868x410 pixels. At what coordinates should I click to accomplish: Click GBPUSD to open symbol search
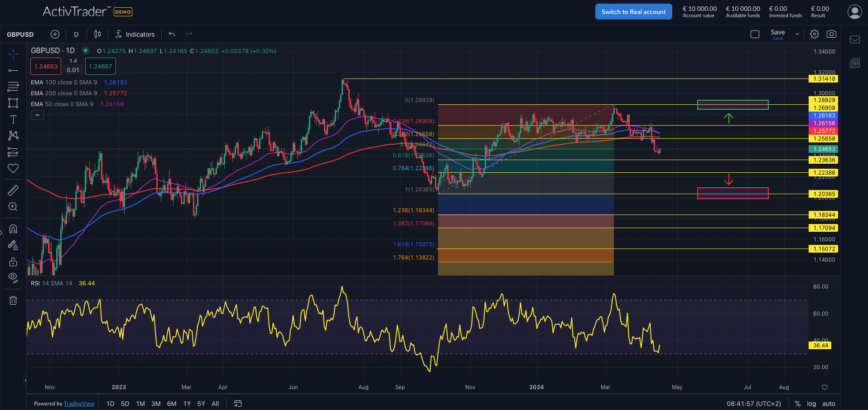pyautogui.click(x=20, y=34)
